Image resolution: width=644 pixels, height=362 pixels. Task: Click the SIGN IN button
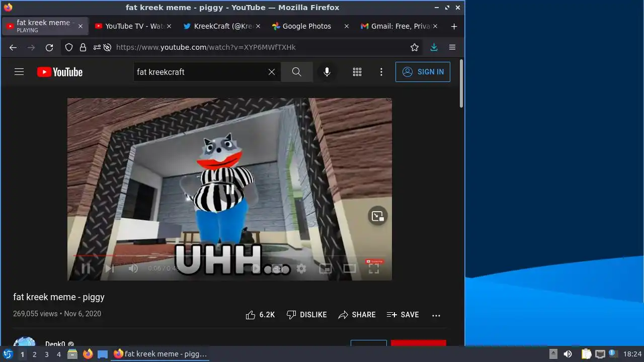click(423, 72)
